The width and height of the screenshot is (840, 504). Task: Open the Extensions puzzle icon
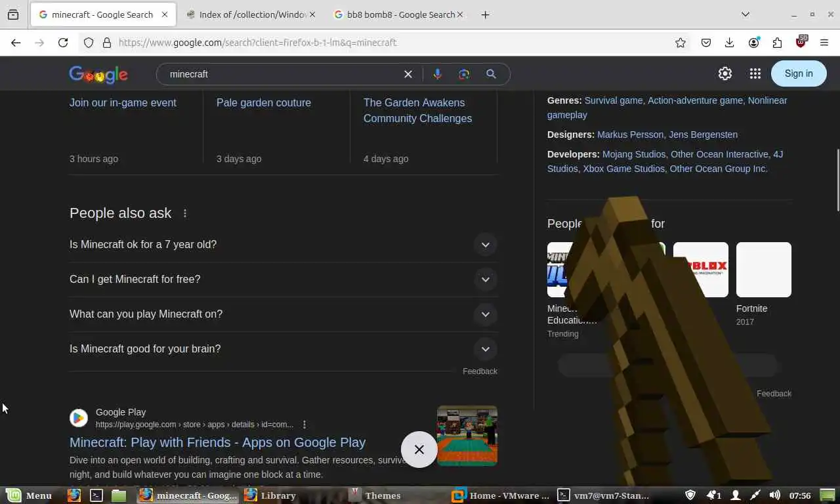(x=777, y=43)
